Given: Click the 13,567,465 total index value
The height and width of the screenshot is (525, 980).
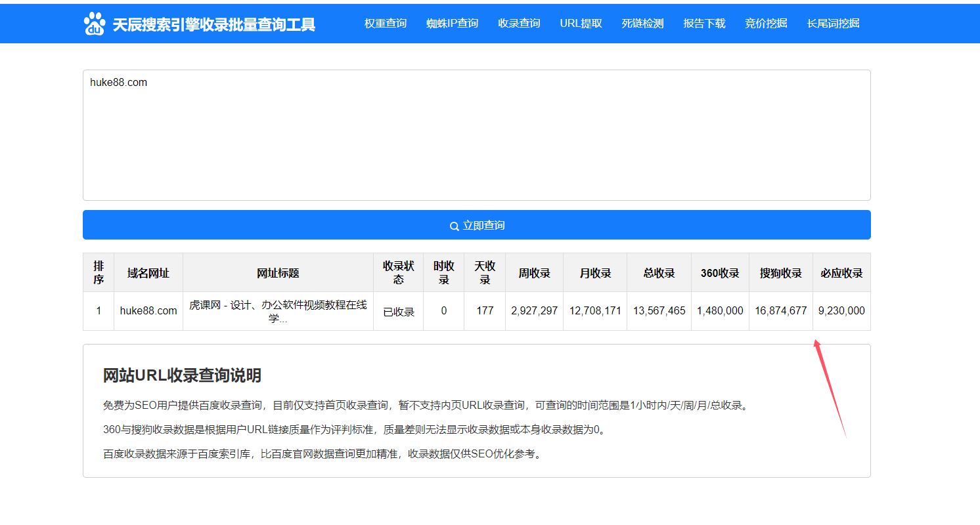Looking at the screenshot, I should click(659, 311).
